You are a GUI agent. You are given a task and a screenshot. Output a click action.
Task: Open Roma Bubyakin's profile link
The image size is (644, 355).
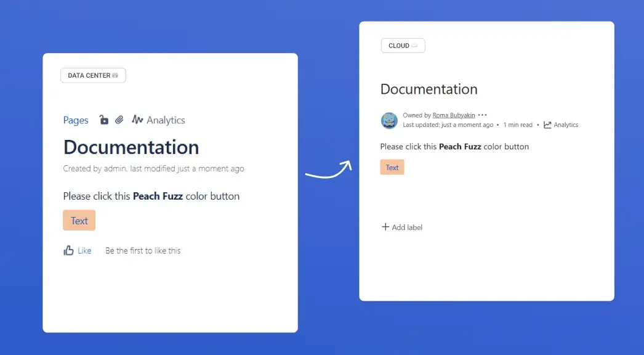454,115
